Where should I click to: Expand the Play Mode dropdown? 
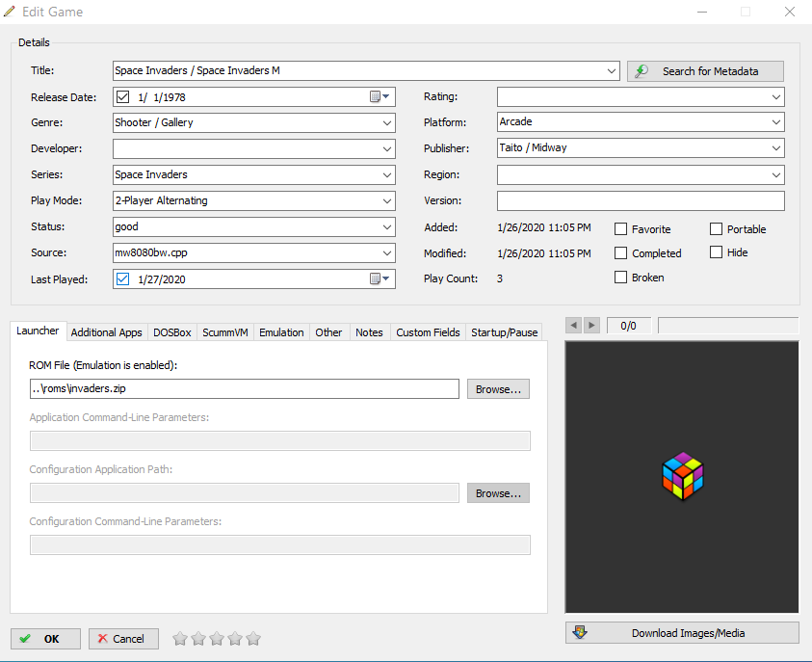(387, 201)
